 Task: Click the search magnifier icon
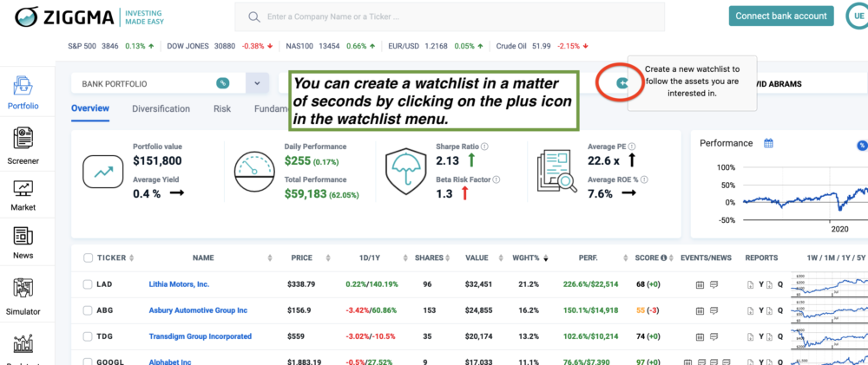254,16
